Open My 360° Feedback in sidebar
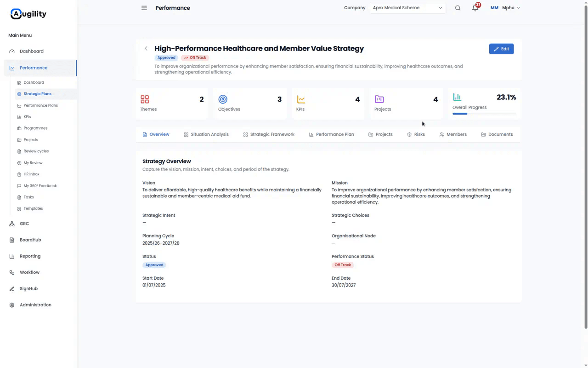588x368 pixels. pos(40,186)
